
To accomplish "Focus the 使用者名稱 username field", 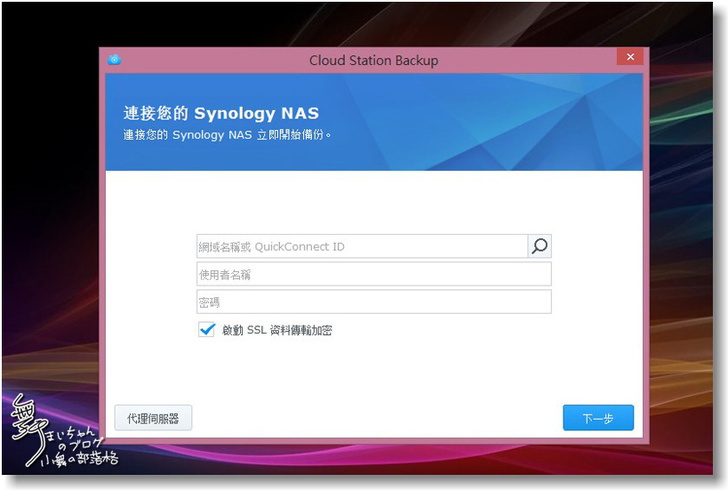I will (x=374, y=274).
